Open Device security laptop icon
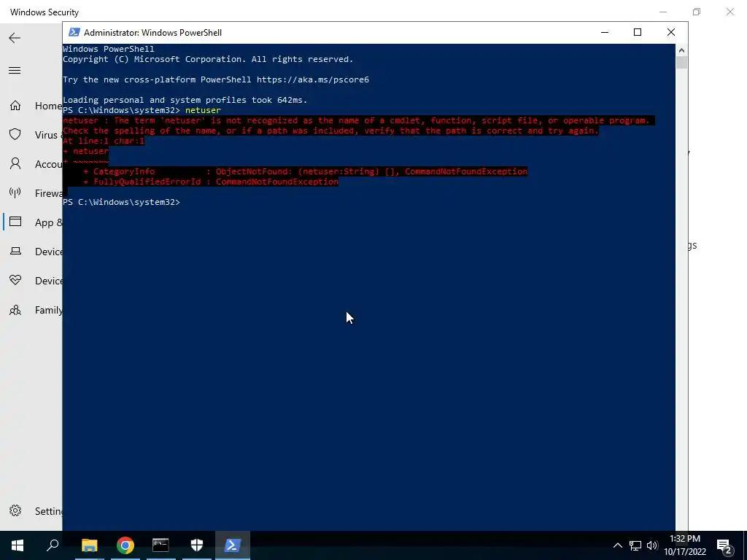Image resolution: width=747 pixels, height=560 pixels. pyautogui.click(x=15, y=251)
